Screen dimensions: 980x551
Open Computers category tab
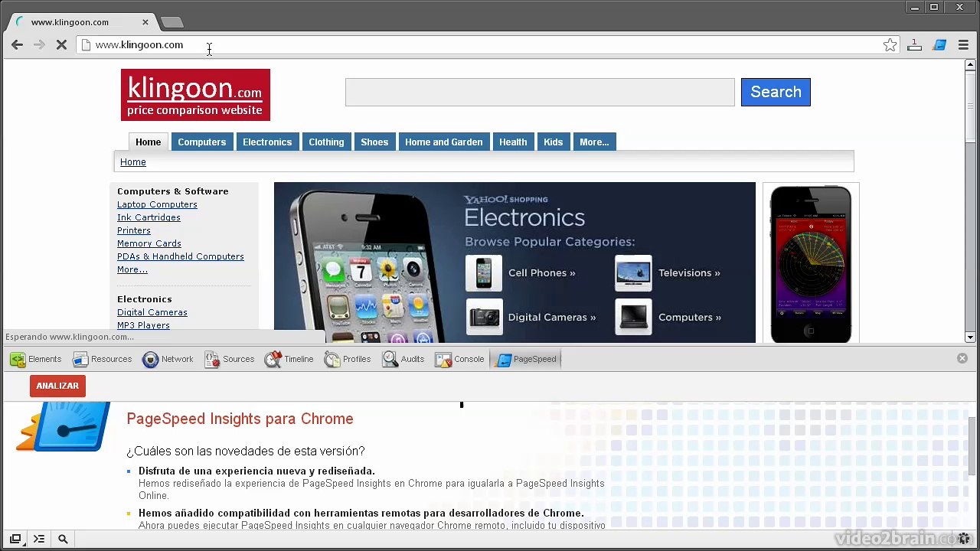click(202, 142)
